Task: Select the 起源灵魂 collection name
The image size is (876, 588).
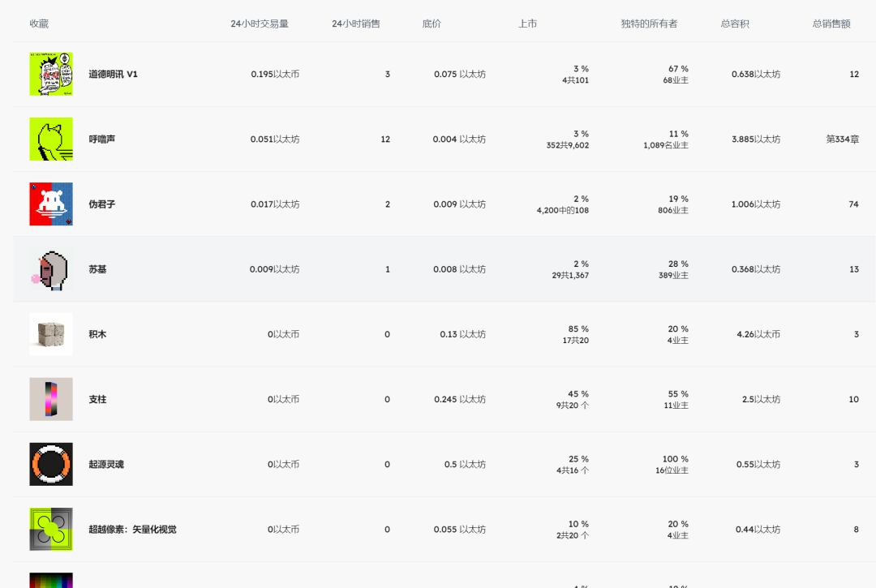Action: pyautogui.click(x=106, y=464)
